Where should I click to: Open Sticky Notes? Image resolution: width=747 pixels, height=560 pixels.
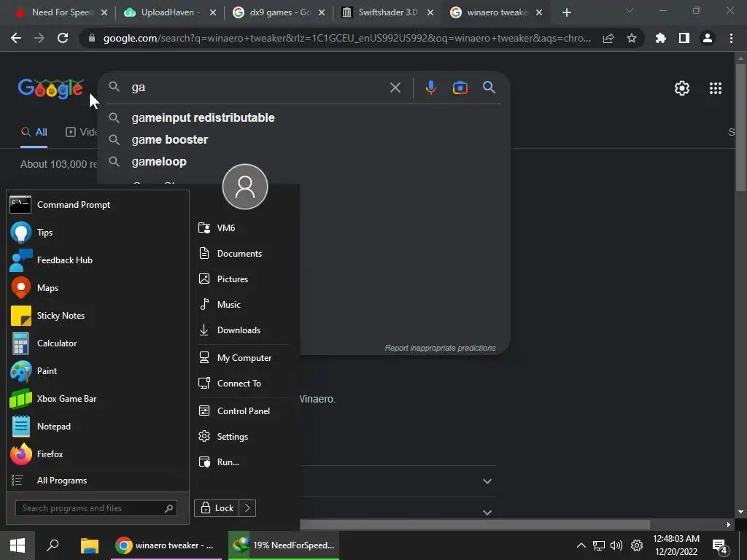coord(98,315)
